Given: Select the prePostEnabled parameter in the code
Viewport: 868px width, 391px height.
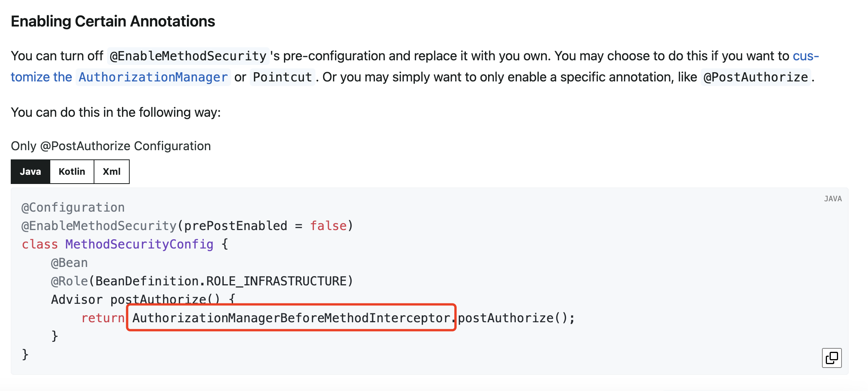Looking at the screenshot, I should point(236,226).
